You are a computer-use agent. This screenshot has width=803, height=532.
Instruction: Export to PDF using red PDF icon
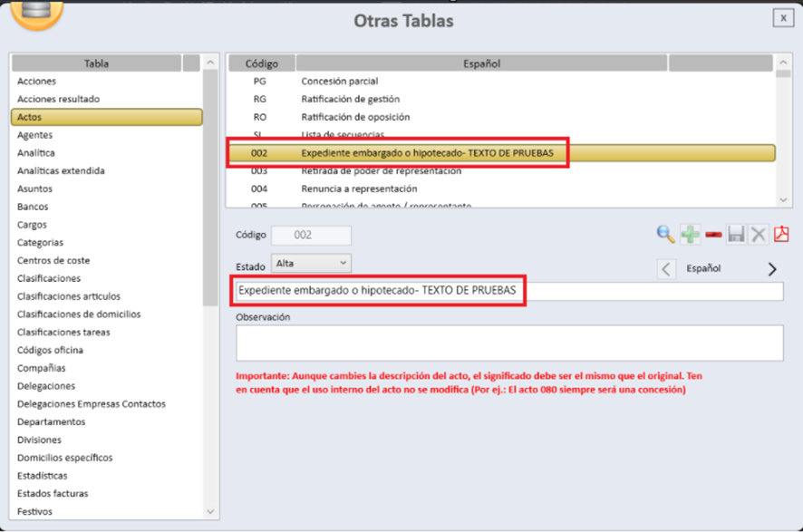click(x=780, y=235)
